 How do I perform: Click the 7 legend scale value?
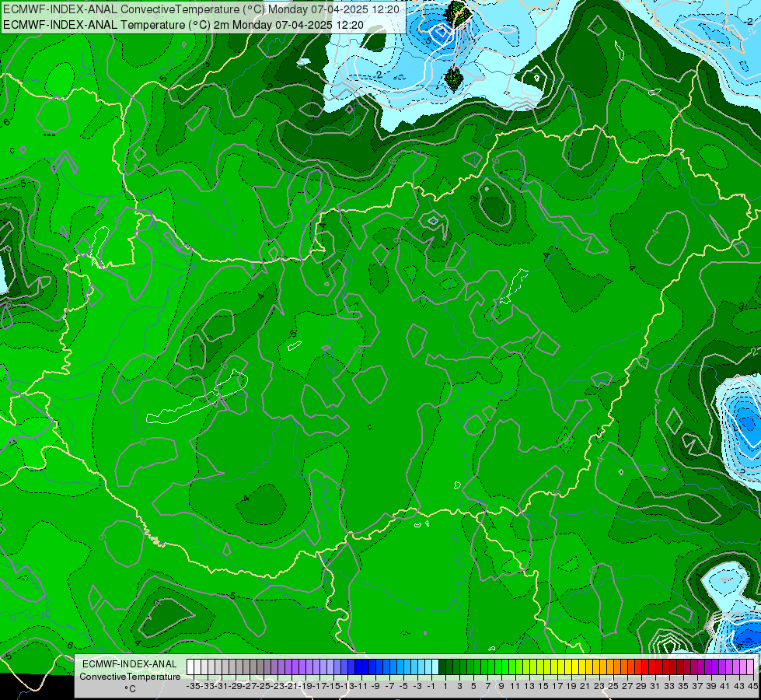(487, 686)
